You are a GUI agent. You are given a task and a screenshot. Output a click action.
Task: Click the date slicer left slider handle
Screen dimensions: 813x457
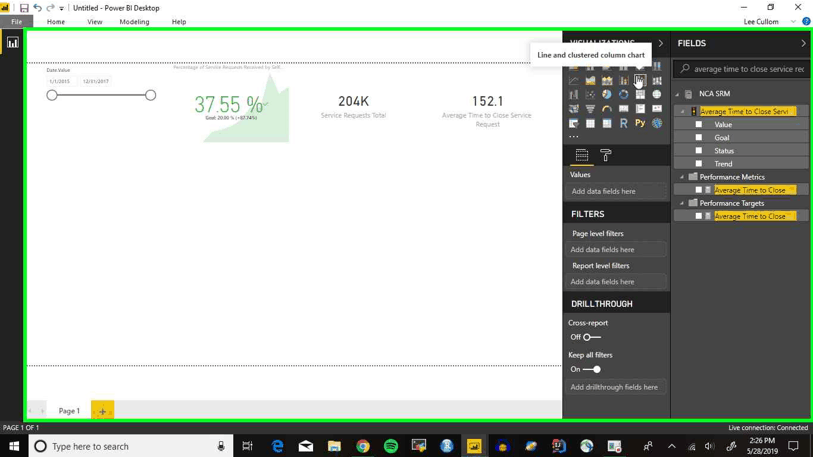(x=52, y=95)
